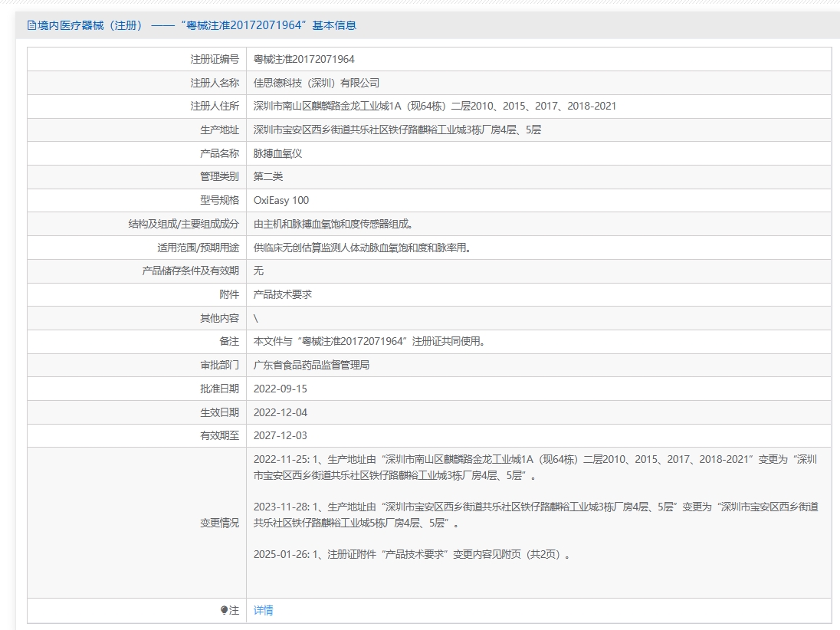Click the 审批部门 field label
The height and width of the screenshot is (630, 840).
pos(220,365)
